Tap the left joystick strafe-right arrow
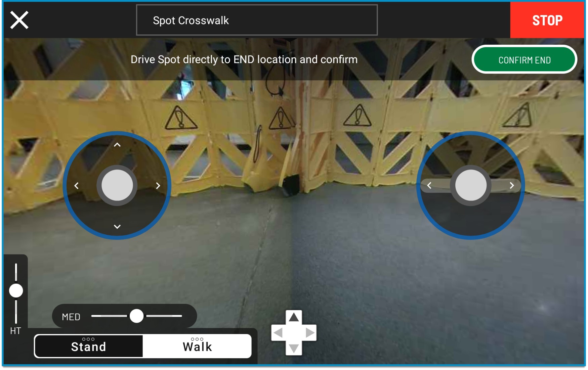 click(x=158, y=186)
